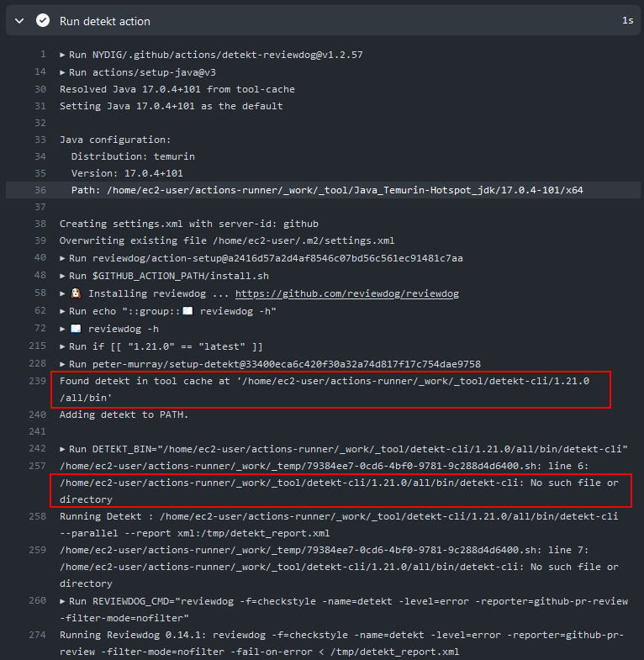Select line number 274
Viewport: 644px width, 660px height.
pyautogui.click(x=38, y=634)
